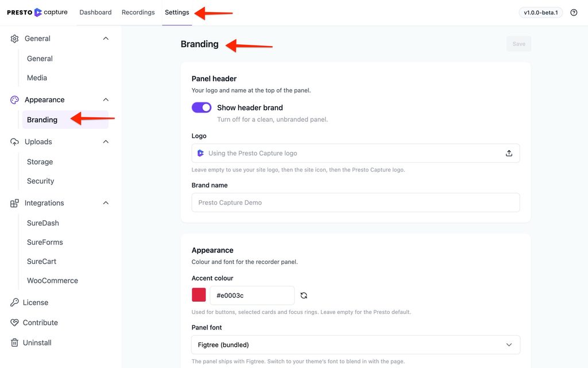Screen dimensions: 588x368
Task: Collapse the General sidebar section chevron
Action: pos(106,39)
